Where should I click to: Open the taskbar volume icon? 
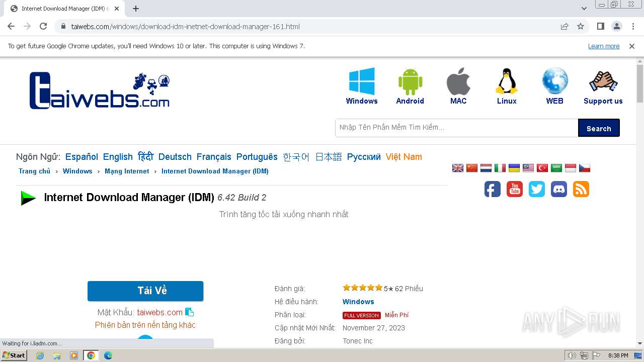coord(572,355)
